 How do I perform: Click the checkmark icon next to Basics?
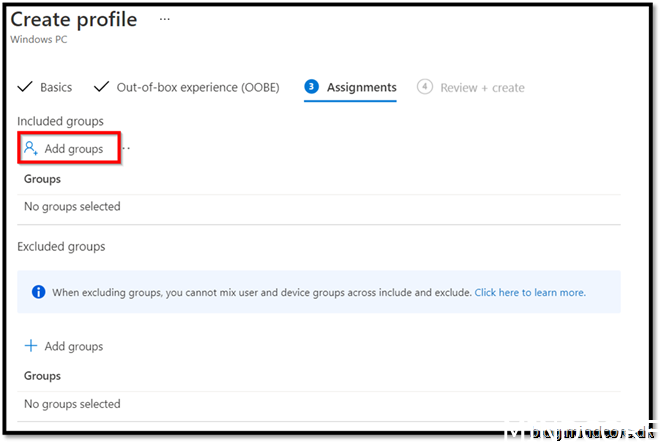[26, 87]
